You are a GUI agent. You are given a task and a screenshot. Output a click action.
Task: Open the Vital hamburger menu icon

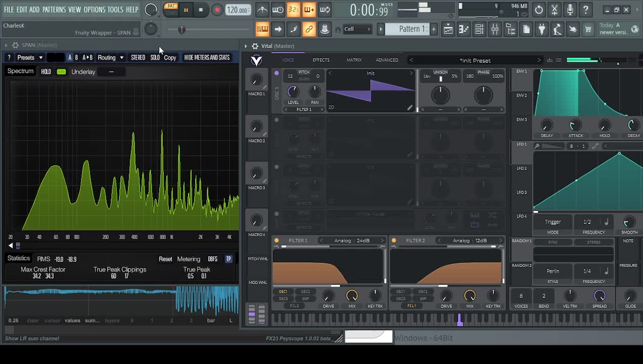point(559,60)
